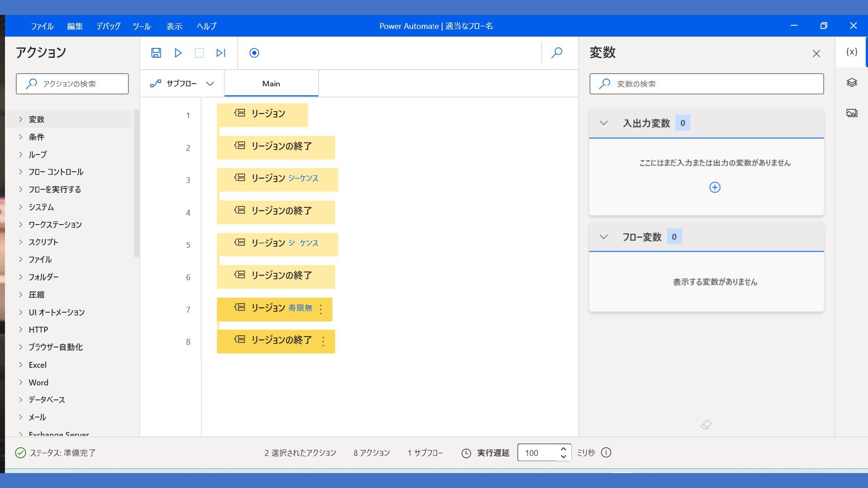Select the Main subflow tab

tap(271, 84)
